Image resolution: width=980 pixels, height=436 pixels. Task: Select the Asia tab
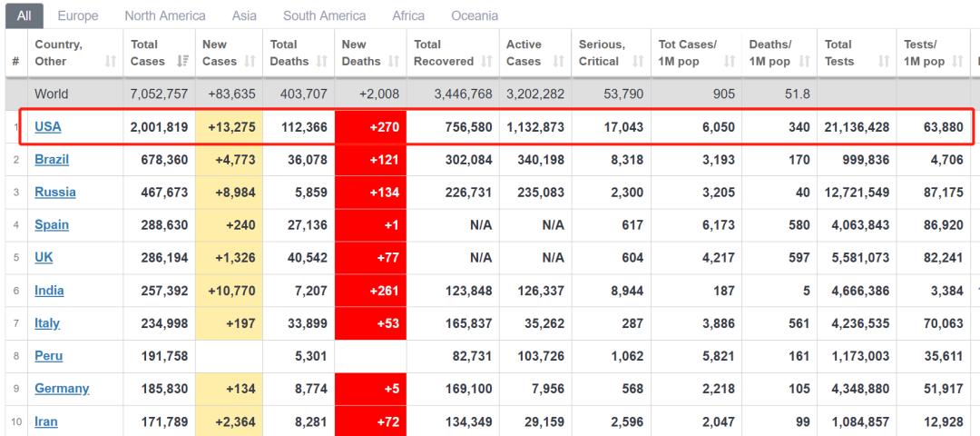point(244,15)
